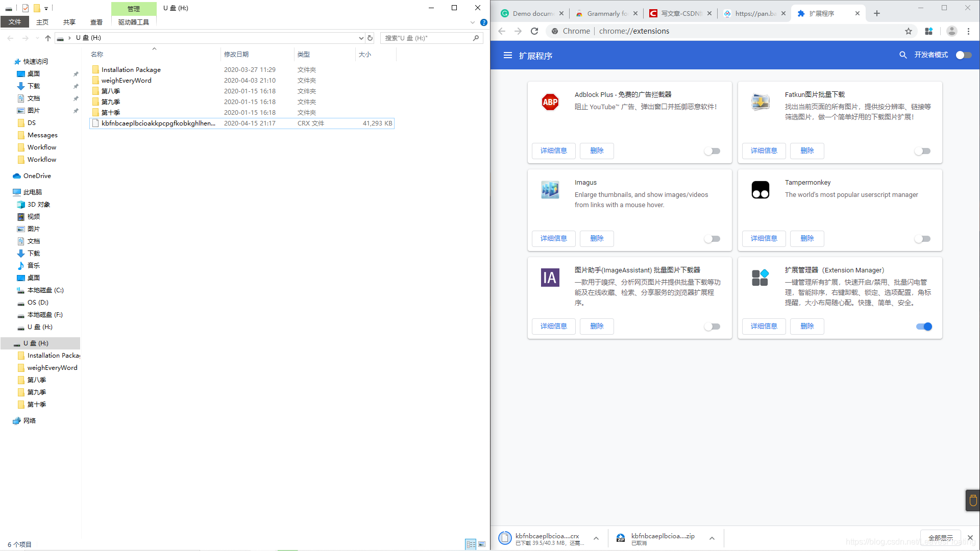Click the crx download progress indicator
Viewport: 980px width, 551px height.
pos(505,538)
